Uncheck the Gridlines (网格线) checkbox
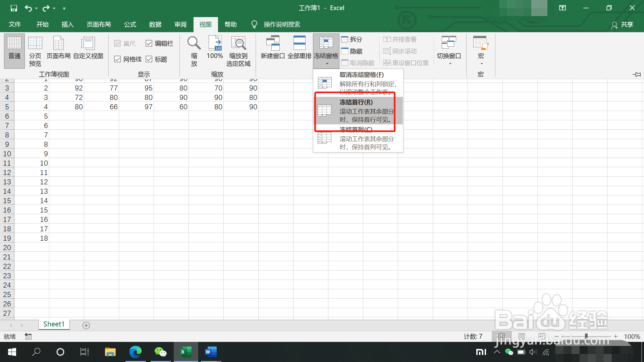Screen dimensions: 644x362 (117, 59)
